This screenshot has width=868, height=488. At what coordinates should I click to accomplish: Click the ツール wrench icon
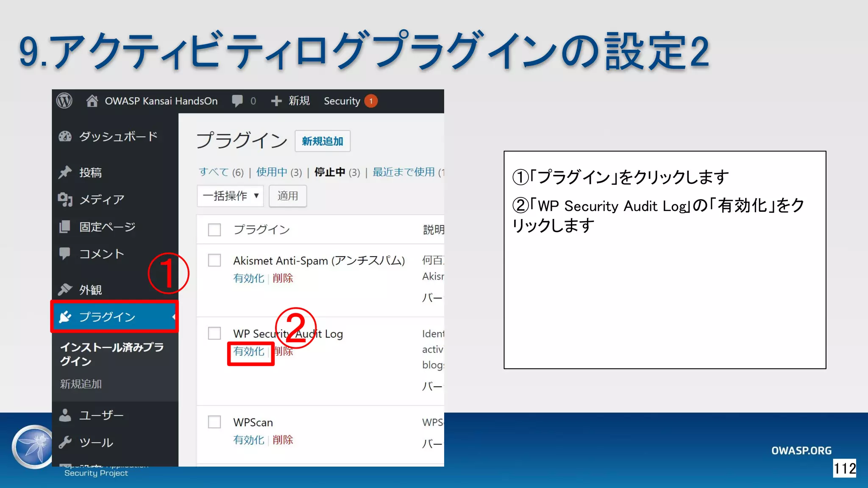(65, 442)
